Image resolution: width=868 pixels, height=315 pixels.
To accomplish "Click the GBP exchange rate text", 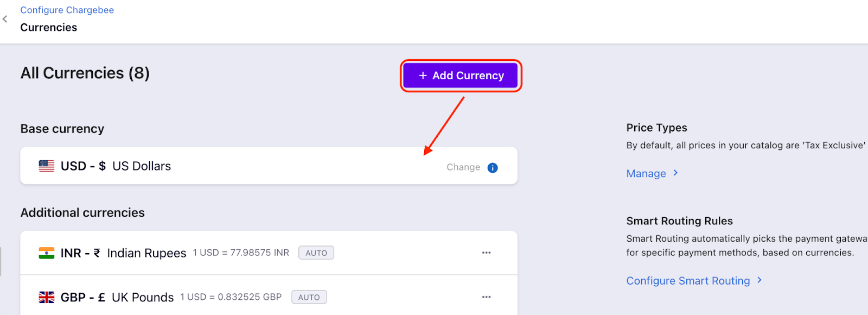I will [231, 297].
